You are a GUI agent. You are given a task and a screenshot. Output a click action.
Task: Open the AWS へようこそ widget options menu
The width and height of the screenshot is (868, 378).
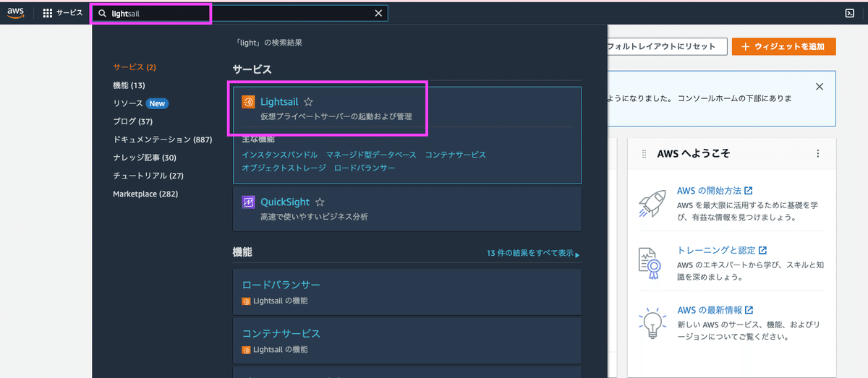(818, 154)
